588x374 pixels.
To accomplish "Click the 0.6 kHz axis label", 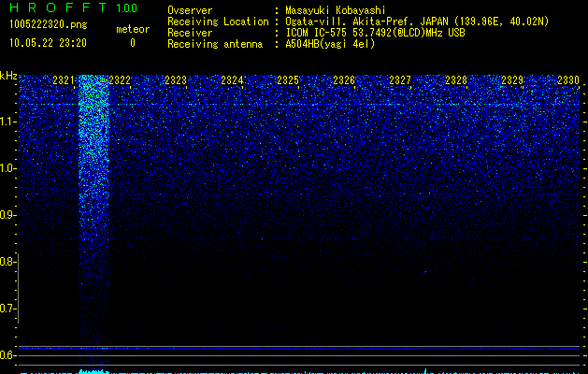I will tap(7, 355).
